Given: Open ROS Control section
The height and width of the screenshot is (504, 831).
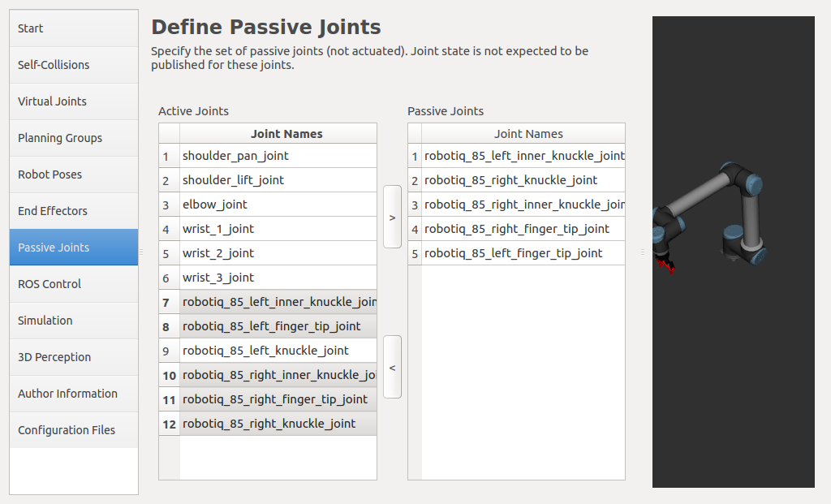Looking at the screenshot, I should pyautogui.click(x=74, y=284).
